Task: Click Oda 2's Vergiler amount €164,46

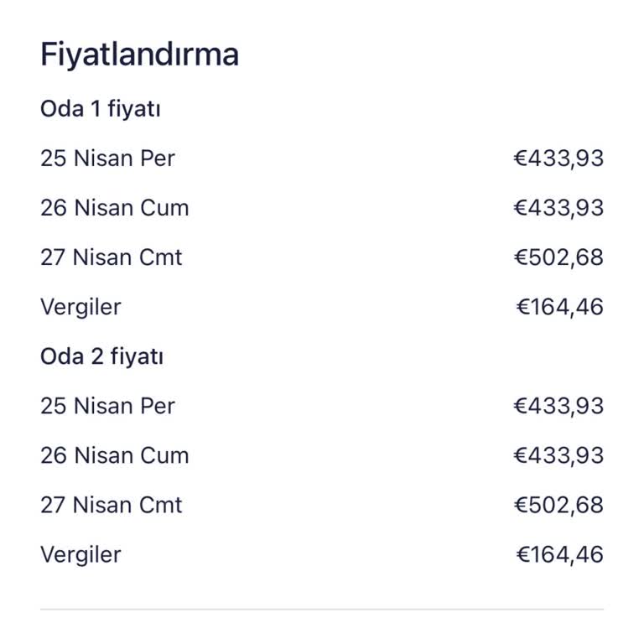Action: coord(559,554)
